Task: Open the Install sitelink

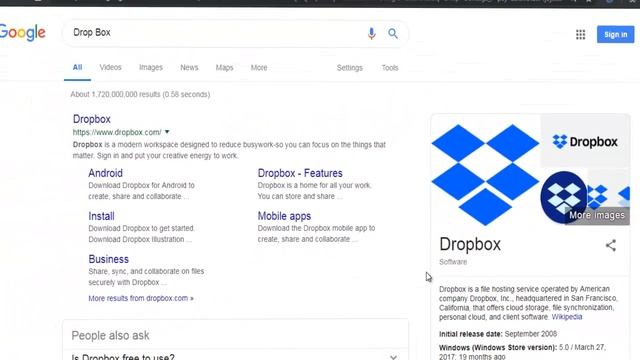Action: click(101, 216)
